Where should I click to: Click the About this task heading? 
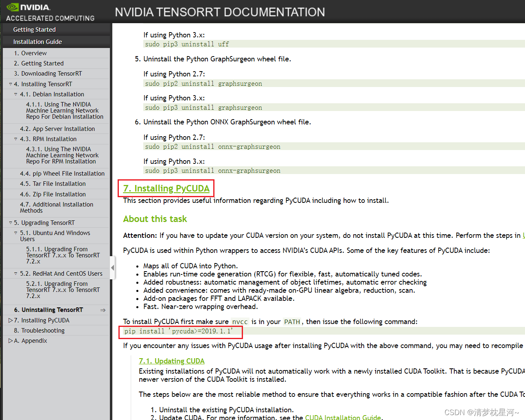pyautogui.click(x=155, y=219)
